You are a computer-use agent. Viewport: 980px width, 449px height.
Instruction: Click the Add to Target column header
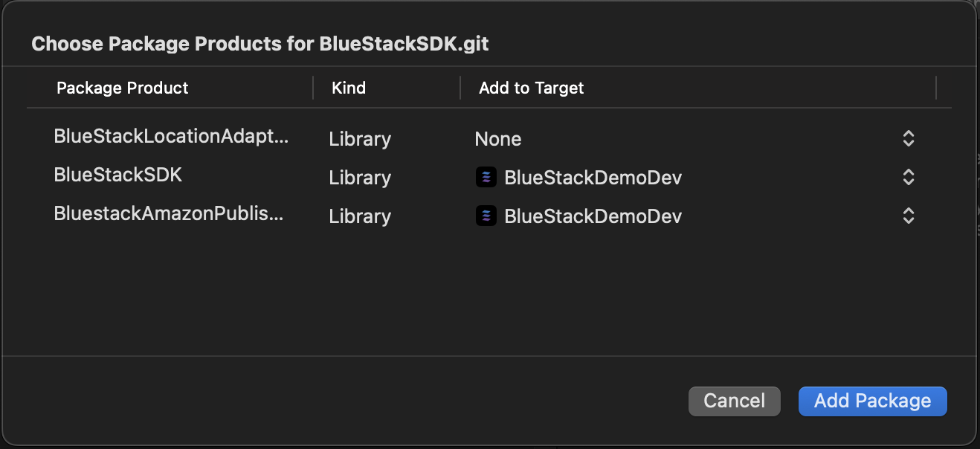tap(531, 88)
